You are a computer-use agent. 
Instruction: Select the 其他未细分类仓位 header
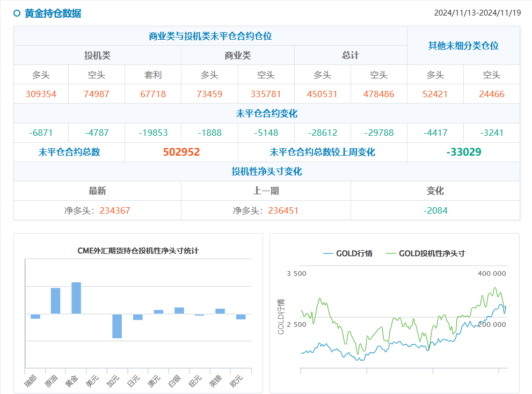coord(463,46)
